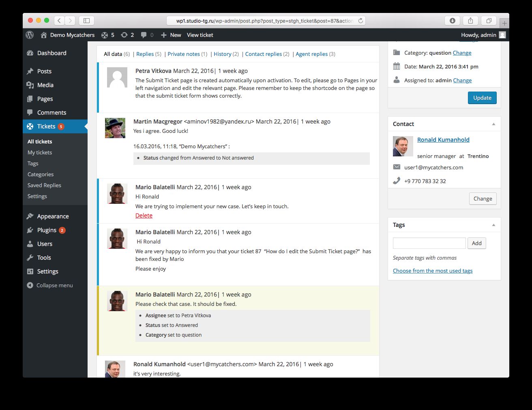Open Tags submenu under Tickets

(33, 163)
